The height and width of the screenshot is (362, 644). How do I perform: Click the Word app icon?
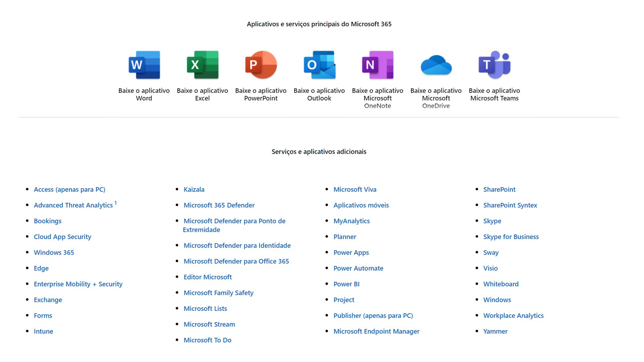tap(144, 65)
